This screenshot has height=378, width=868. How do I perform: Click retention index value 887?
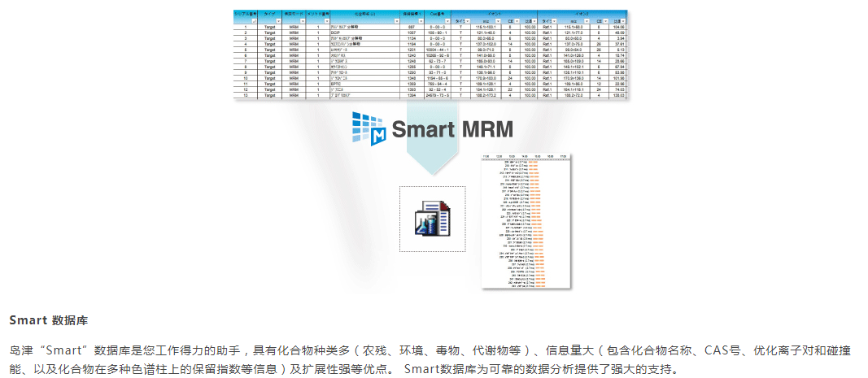(x=412, y=27)
